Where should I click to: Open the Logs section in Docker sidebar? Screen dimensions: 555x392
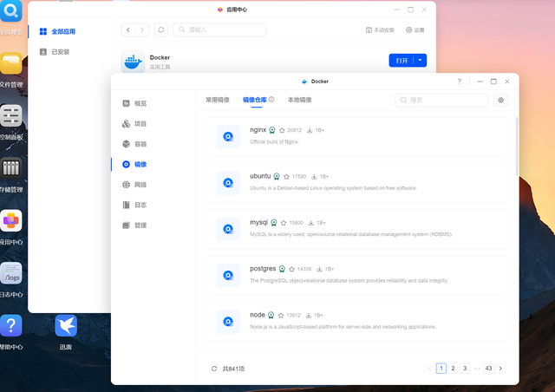[x=134, y=205]
